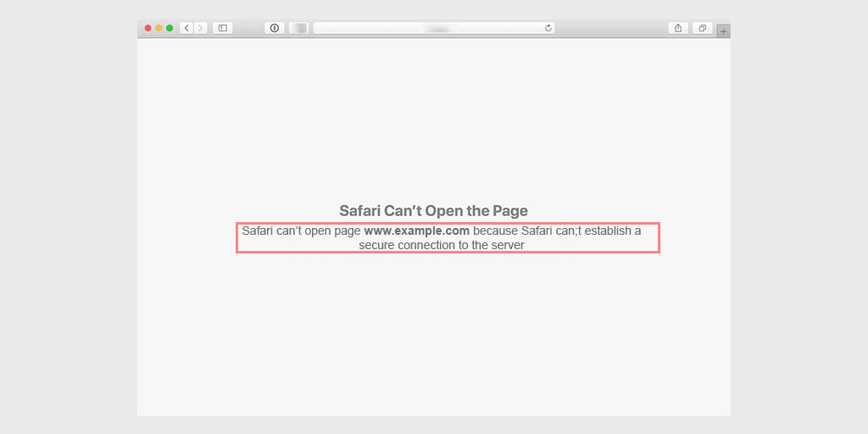Click the bold 'www.example.com' text
The image size is (868, 434).
(417, 231)
